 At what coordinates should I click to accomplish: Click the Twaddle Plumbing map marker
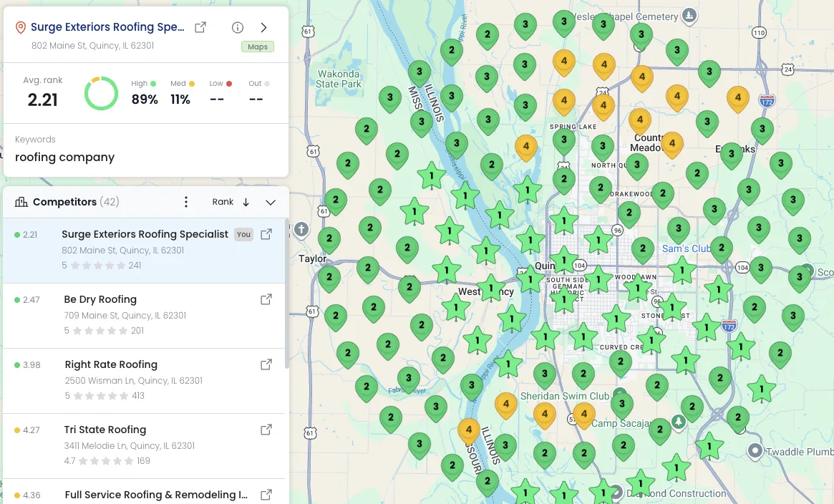click(x=755, y=451)
